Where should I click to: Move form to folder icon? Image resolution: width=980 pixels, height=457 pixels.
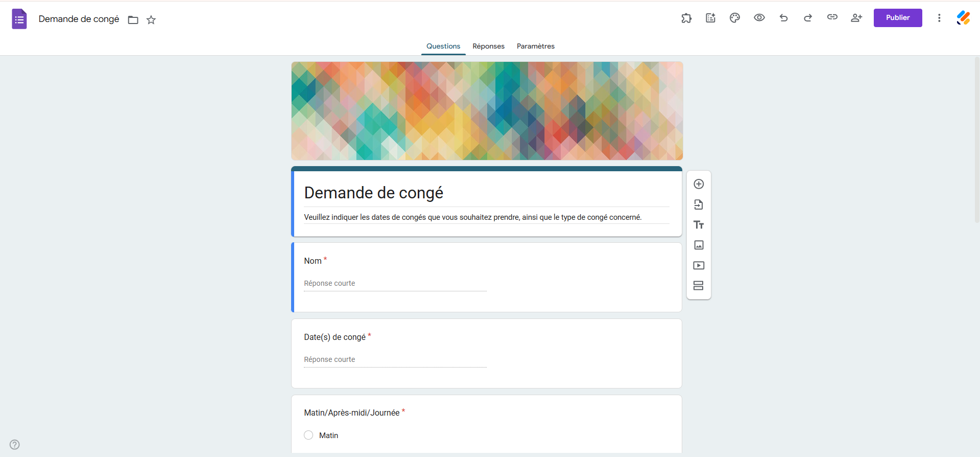click(133, 20)
